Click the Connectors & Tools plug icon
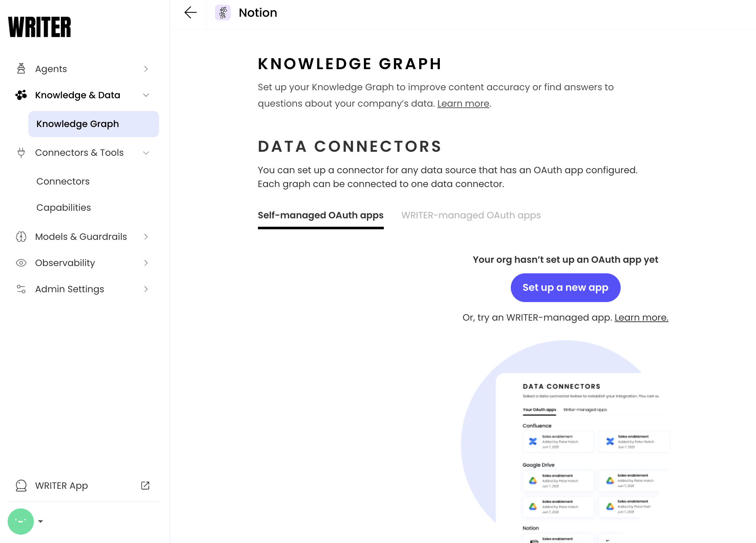Screen dimensions: 756x543 [21, 152]
